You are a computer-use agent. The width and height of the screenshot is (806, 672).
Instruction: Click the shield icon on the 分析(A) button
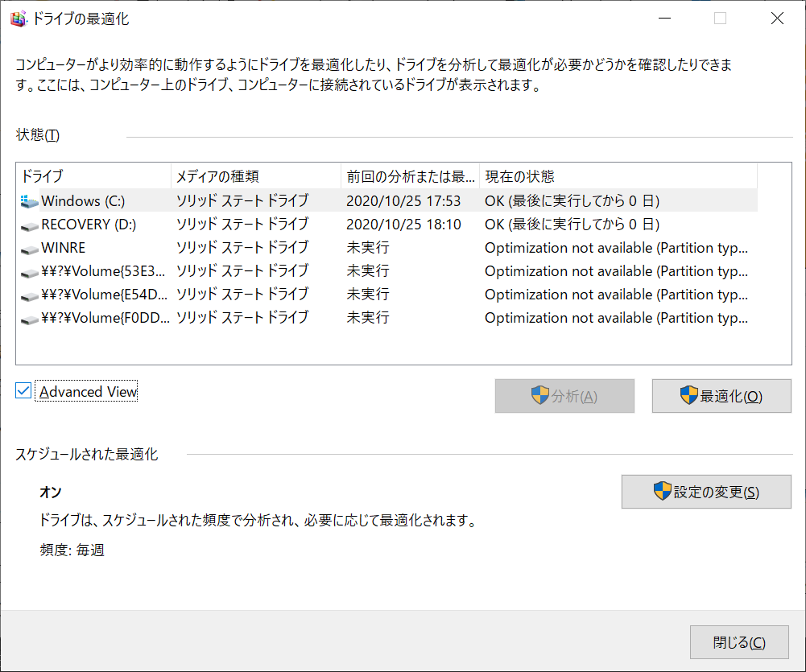coord(539,395)
